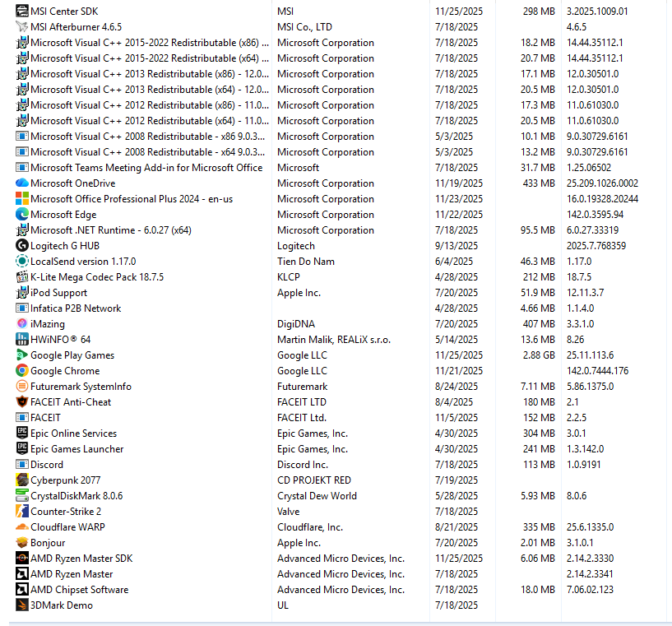Click the iMazing app icon

coord(22,324)
